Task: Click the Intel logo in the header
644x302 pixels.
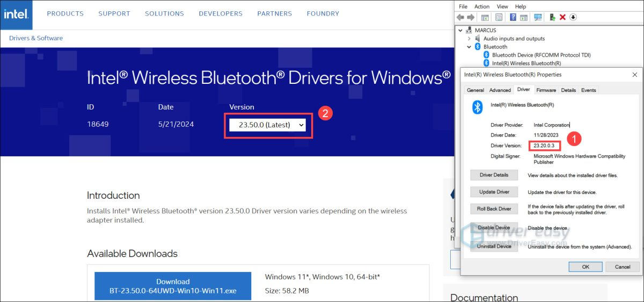Action: [x=16, y=15]
